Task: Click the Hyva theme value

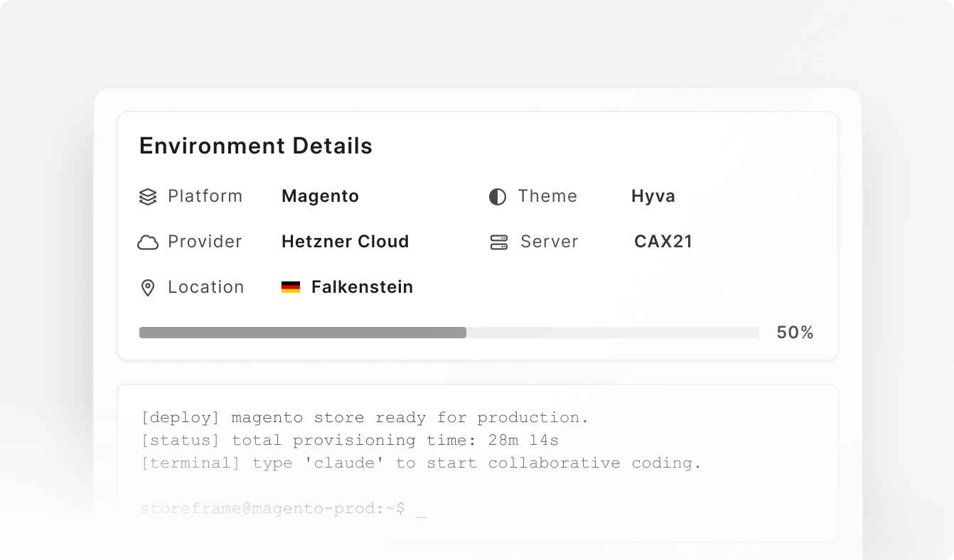Action: [653, 196]
